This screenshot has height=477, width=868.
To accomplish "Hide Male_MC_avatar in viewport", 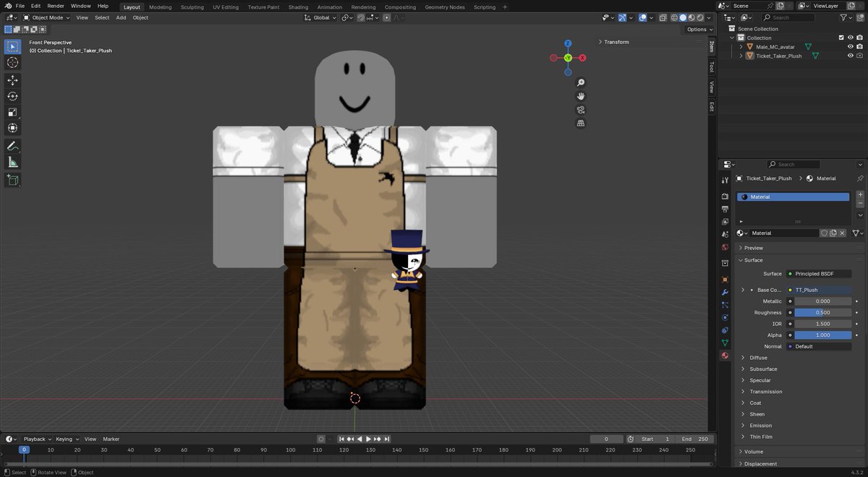I will coord(850,46).
